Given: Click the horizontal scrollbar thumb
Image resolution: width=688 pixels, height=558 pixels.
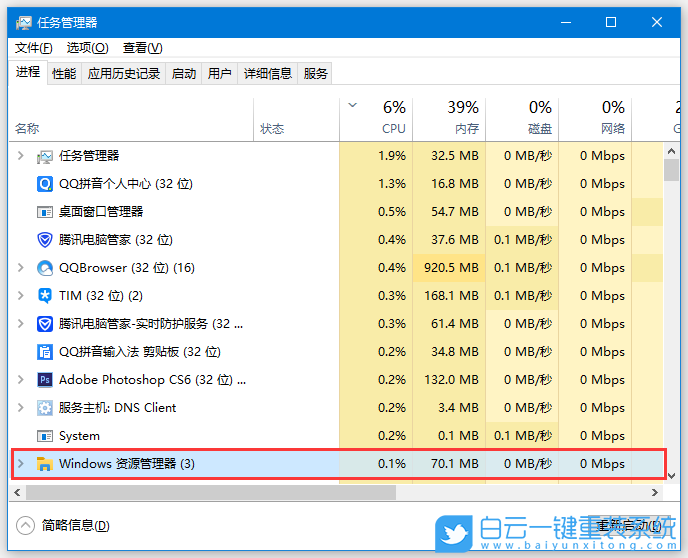Looking at the screenshot, I should (x=211, y=492).
